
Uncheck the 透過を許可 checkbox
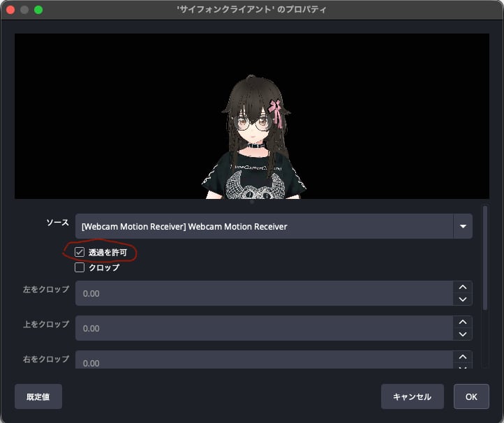[80, 251]
